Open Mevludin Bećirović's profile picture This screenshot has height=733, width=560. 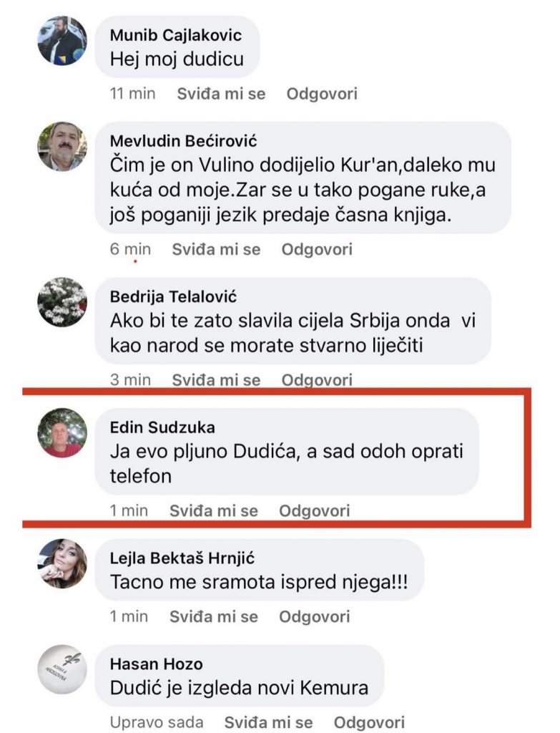pyautogui.click(x=62, y=146)
